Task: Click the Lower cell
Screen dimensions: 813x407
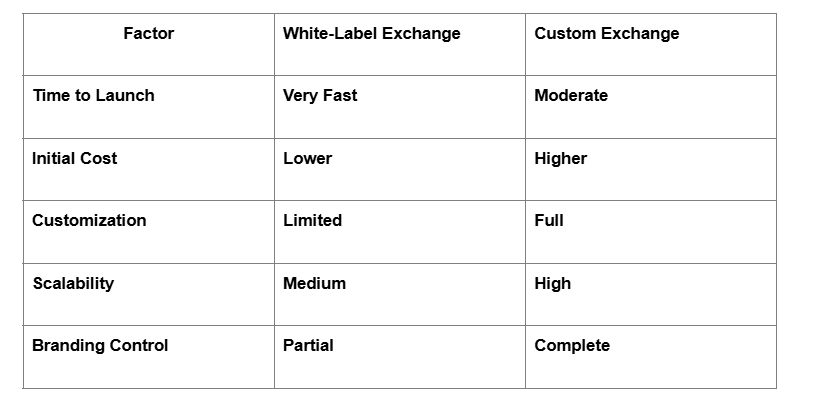Action: (x=307, y=159)
